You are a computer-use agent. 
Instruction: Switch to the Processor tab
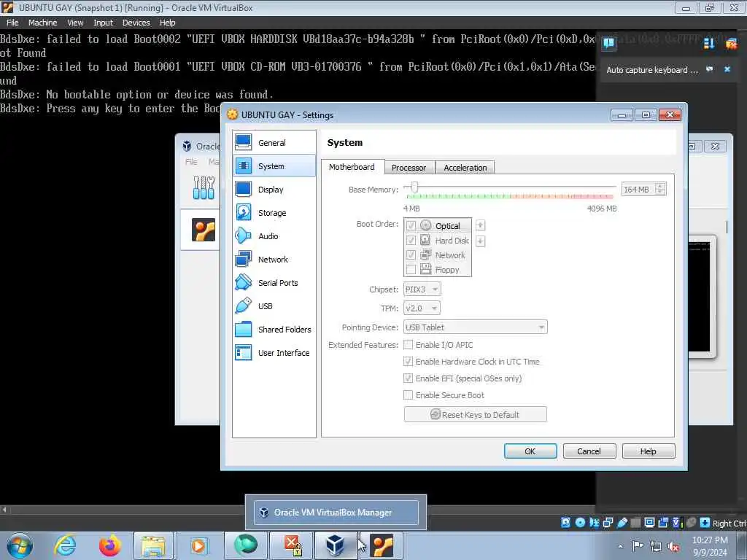(x=409, y=168)
